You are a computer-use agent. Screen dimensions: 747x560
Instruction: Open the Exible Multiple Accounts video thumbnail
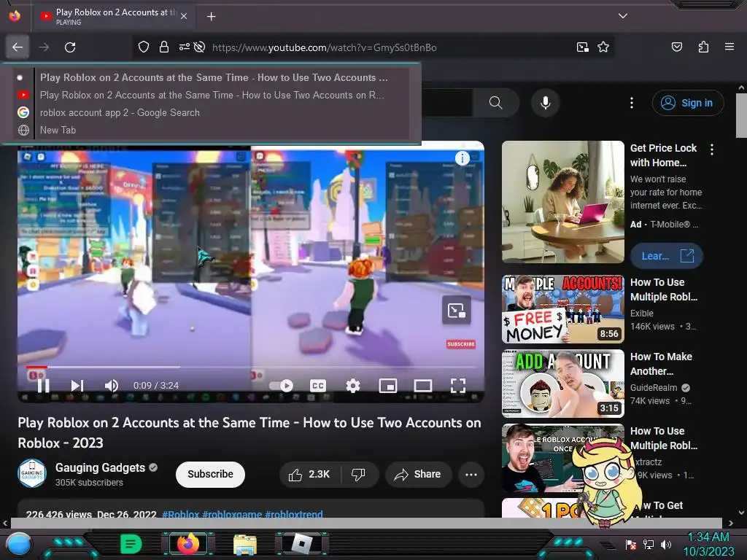[562, 309]
